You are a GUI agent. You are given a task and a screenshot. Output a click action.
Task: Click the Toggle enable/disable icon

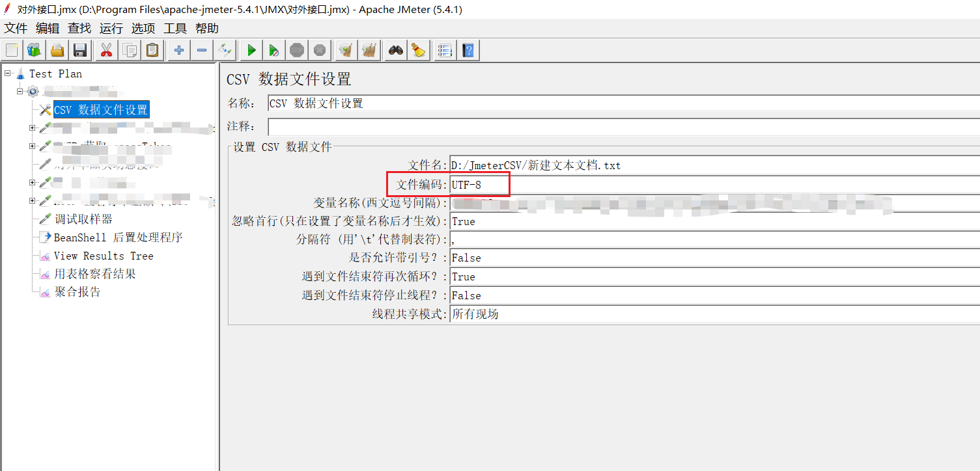(x=225, y=50)
